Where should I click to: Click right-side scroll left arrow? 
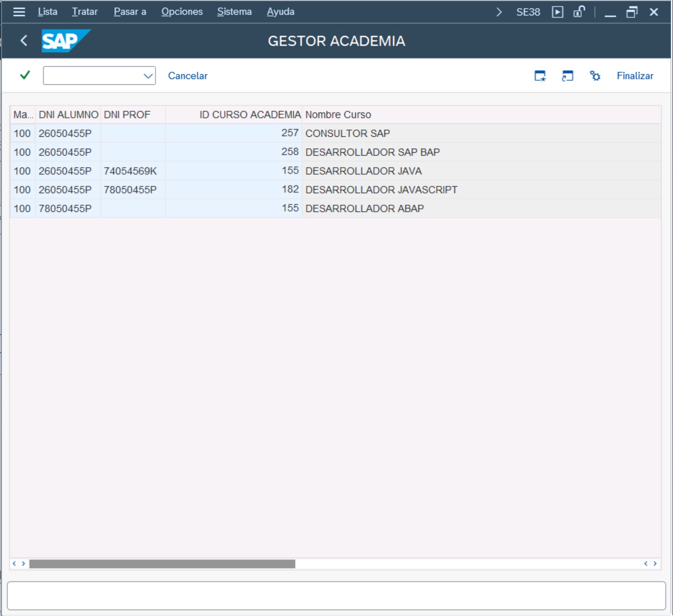pos(646,564)
